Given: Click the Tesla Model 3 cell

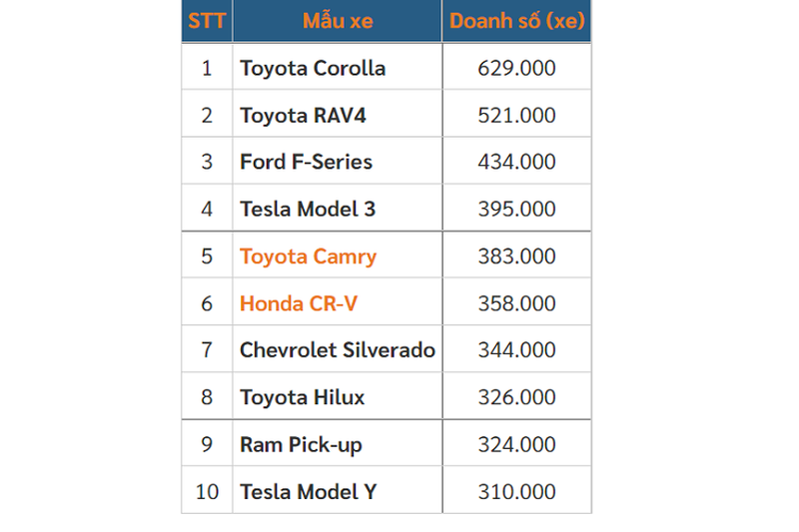Looking at the screenshot, I should point(308,210).
